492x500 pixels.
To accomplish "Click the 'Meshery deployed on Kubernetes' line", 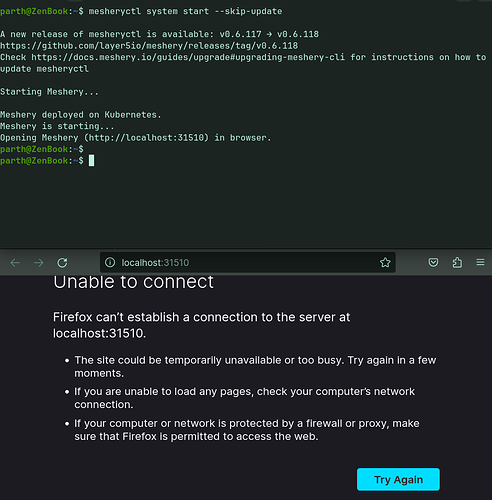I will tap(81, 115).
